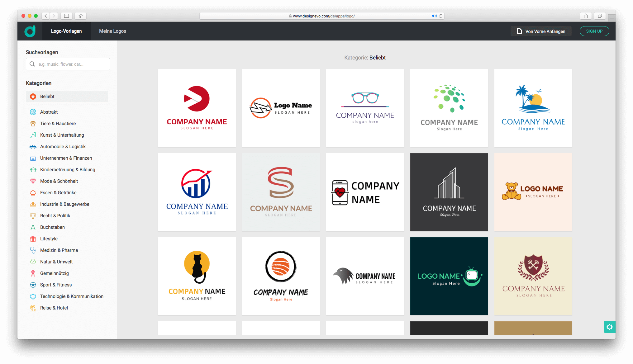The width and height of the screenshot is (633, 364).
Task: Open the palm tree sunset logo template
Action: tap(533, 108)
